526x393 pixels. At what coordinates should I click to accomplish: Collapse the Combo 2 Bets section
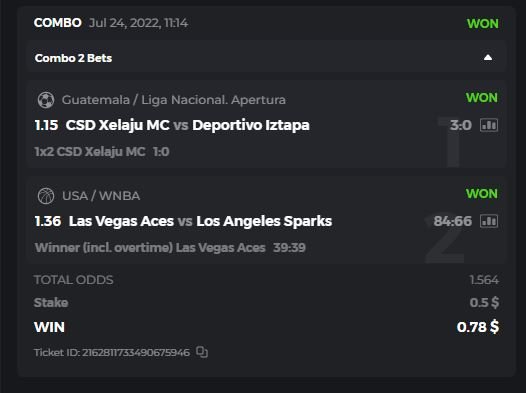[488, 58]
